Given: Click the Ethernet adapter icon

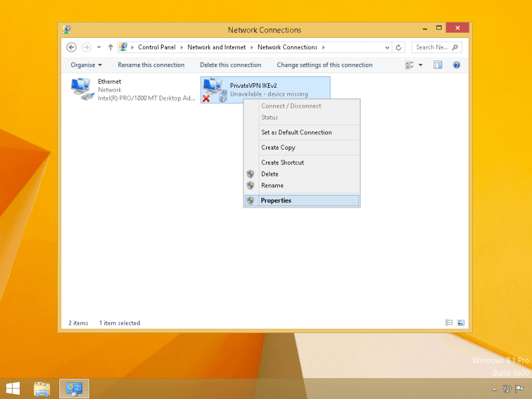Looking at the screenshot, I should [82, 89].
